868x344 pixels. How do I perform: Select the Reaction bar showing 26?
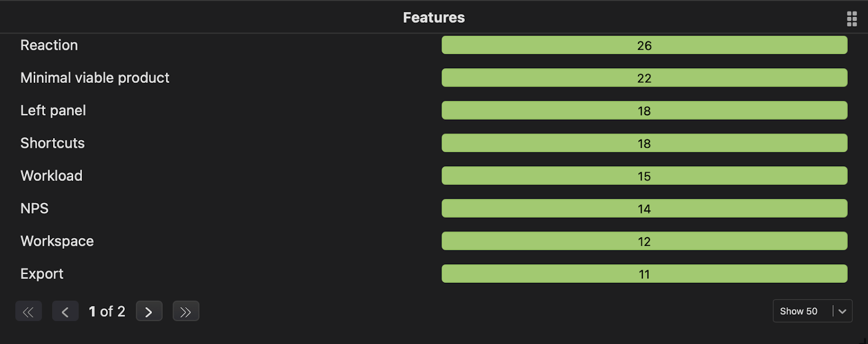coord(644,45)
